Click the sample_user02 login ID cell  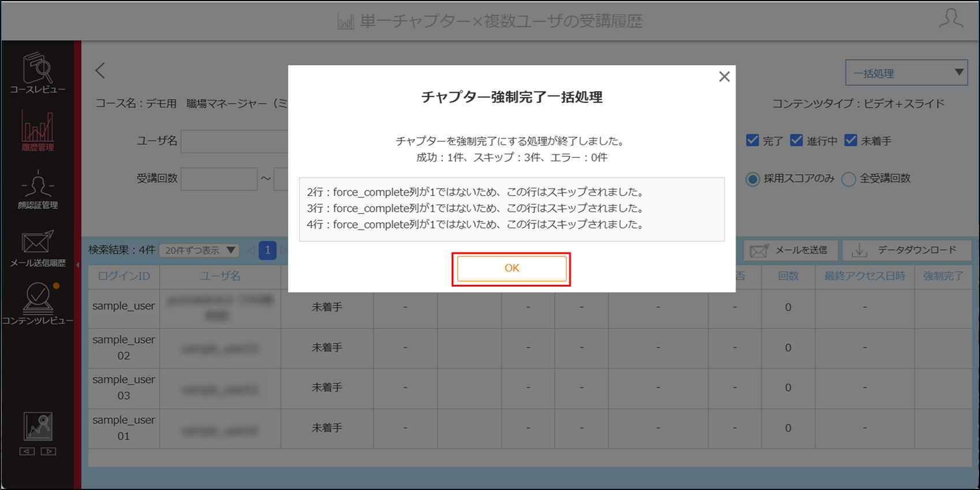click(124, 348)
